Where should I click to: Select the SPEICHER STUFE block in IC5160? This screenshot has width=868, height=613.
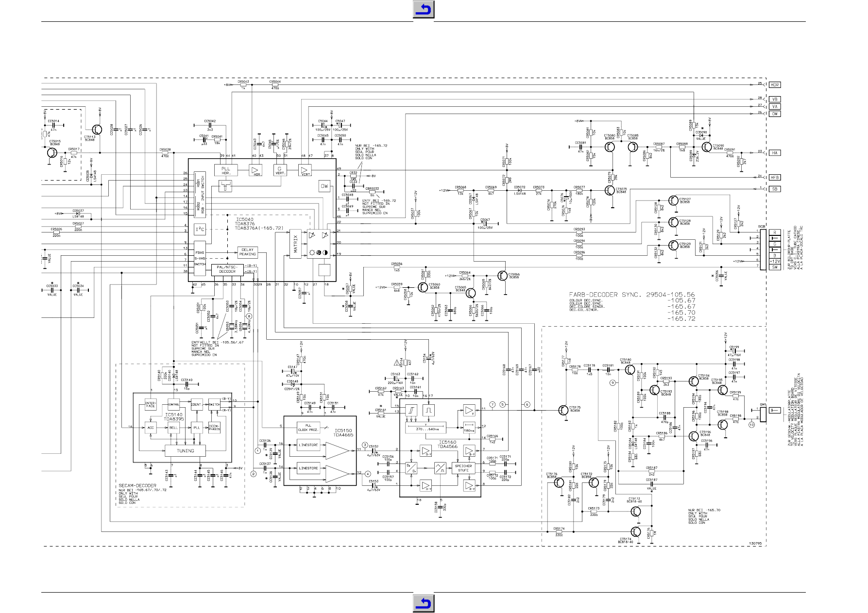pos(463,468)
